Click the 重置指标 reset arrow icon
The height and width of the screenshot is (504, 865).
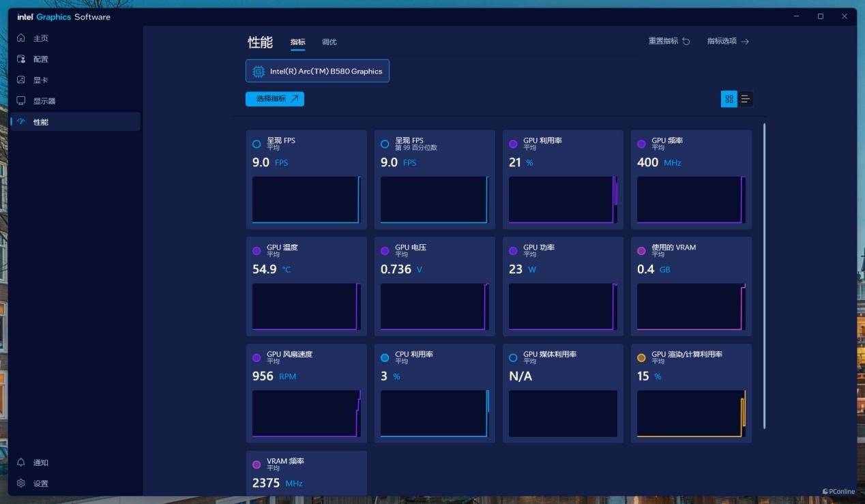tap(686, 42)
